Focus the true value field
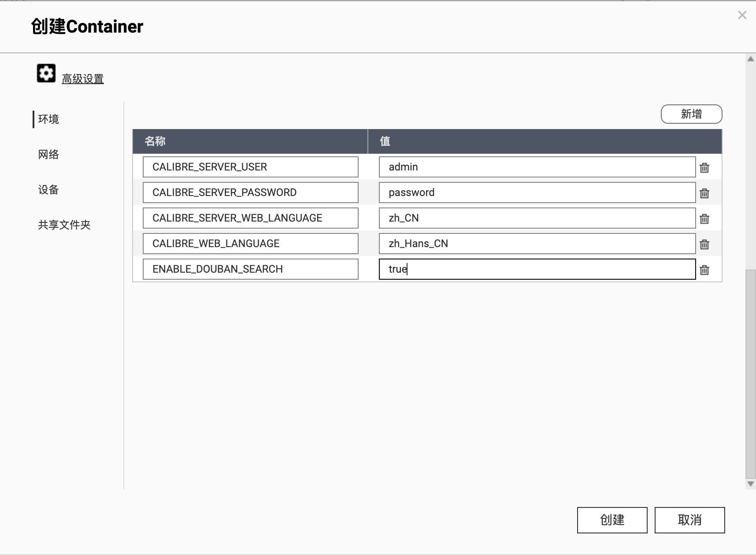 coord(537,269)
